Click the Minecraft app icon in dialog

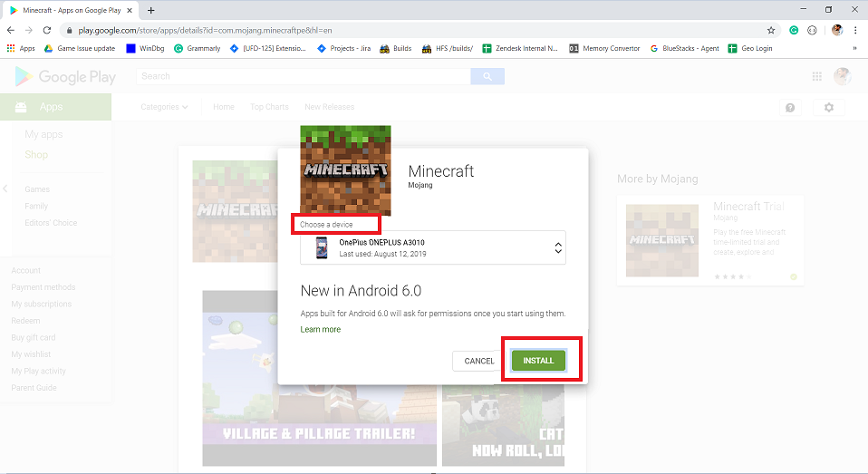coord(345,170)
